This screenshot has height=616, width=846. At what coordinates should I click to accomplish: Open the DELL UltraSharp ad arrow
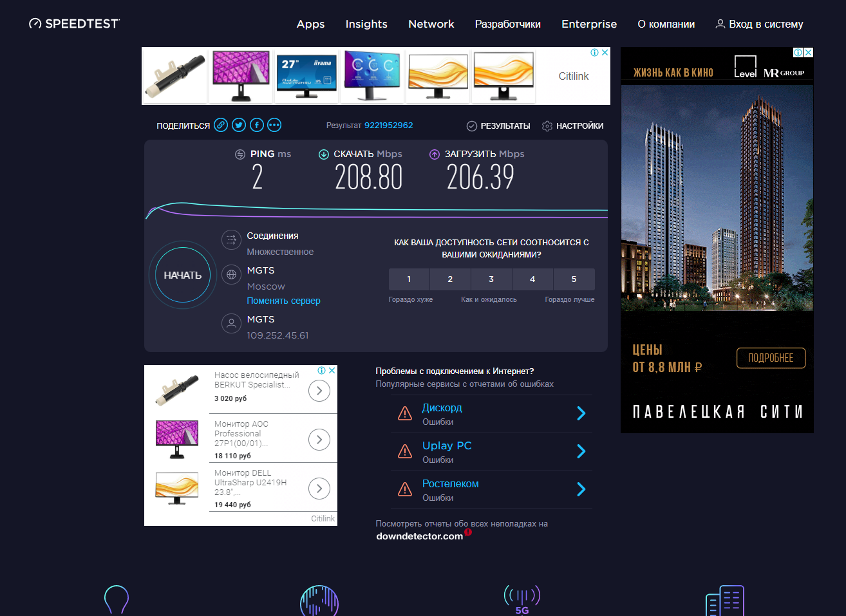pyautogui.click(x=319, y=489)
